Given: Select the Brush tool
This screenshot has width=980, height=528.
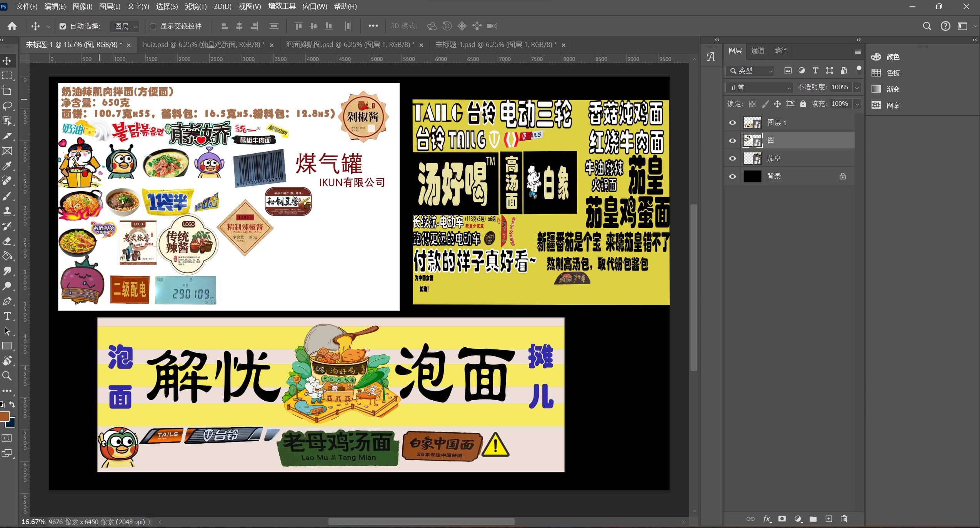Looking at the screenshot, I should 7,196.
